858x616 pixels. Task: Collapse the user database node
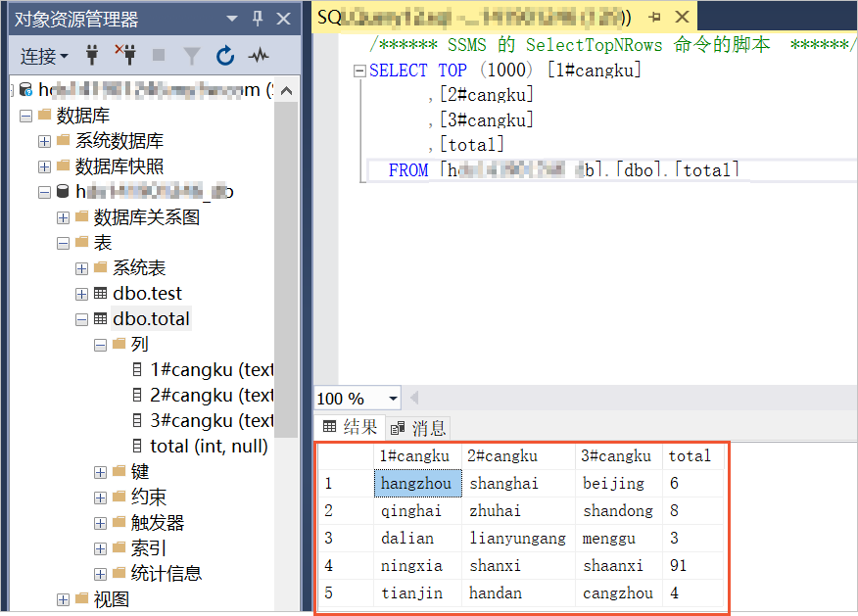click(x=44, y=192)
